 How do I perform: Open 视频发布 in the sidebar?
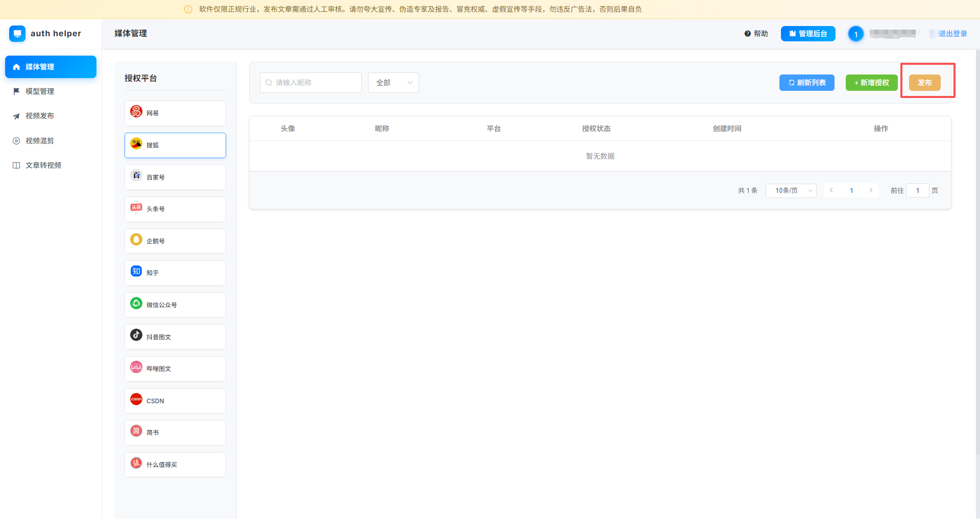51,116
